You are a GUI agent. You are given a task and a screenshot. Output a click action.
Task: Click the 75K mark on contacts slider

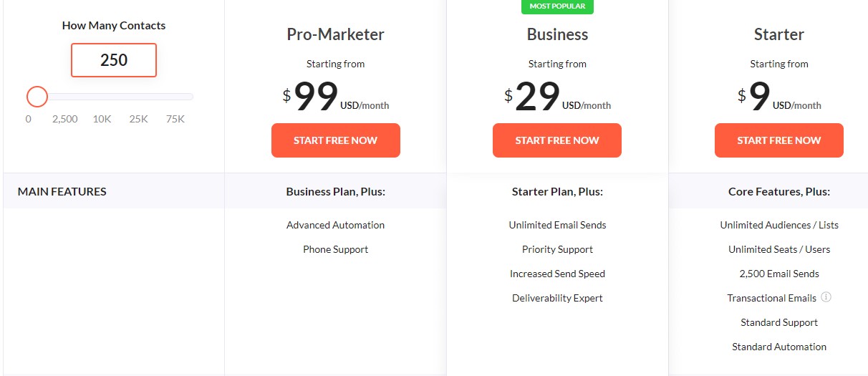(175, 119)
